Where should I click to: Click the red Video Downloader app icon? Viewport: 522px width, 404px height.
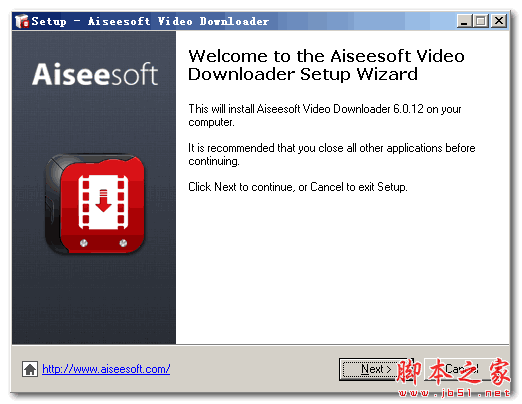point(95,204)
